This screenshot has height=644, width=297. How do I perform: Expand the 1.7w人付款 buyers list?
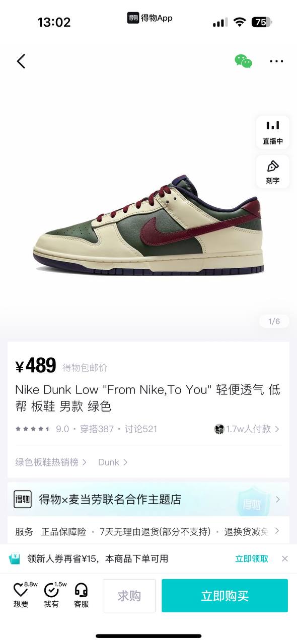pyautogui.click(x=247, y=429)
